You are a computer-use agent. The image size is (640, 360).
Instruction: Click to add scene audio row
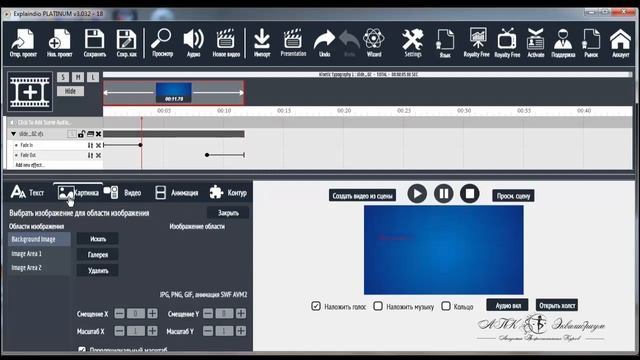(x=54, y=122)
